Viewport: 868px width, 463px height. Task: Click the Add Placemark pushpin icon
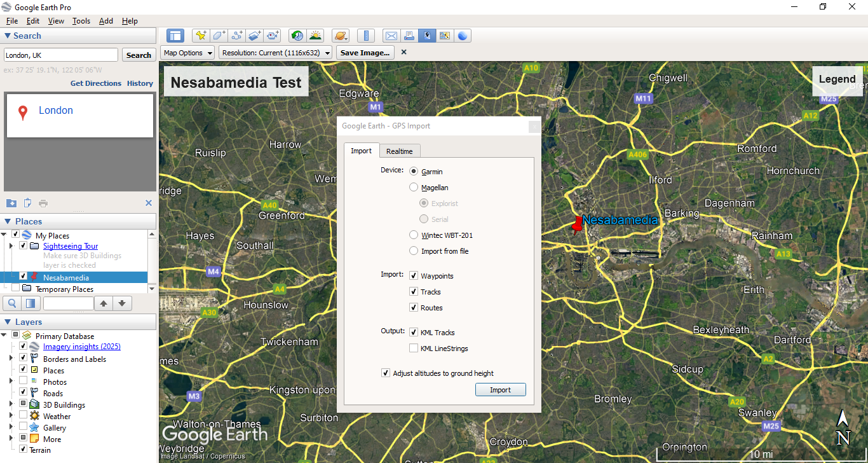coord(201,36)
